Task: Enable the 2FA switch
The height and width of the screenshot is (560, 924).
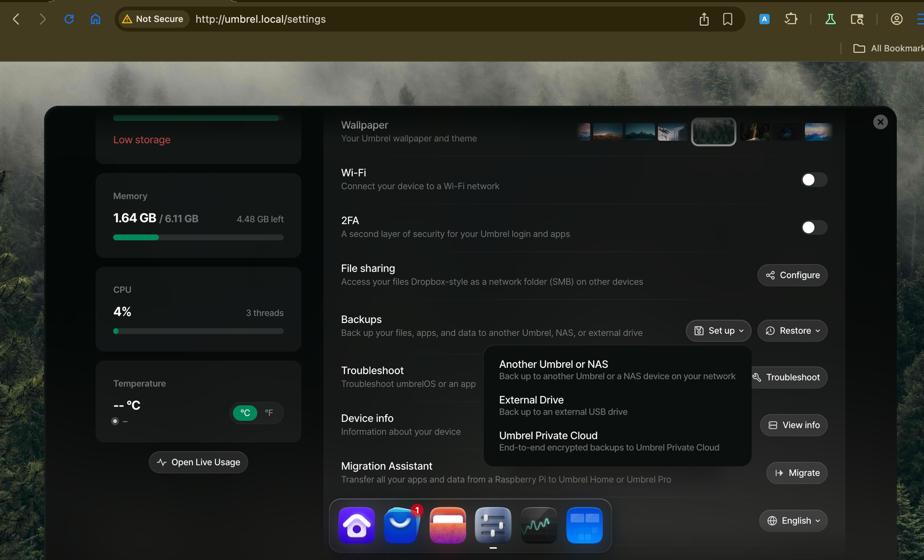Action: [814, 227]
